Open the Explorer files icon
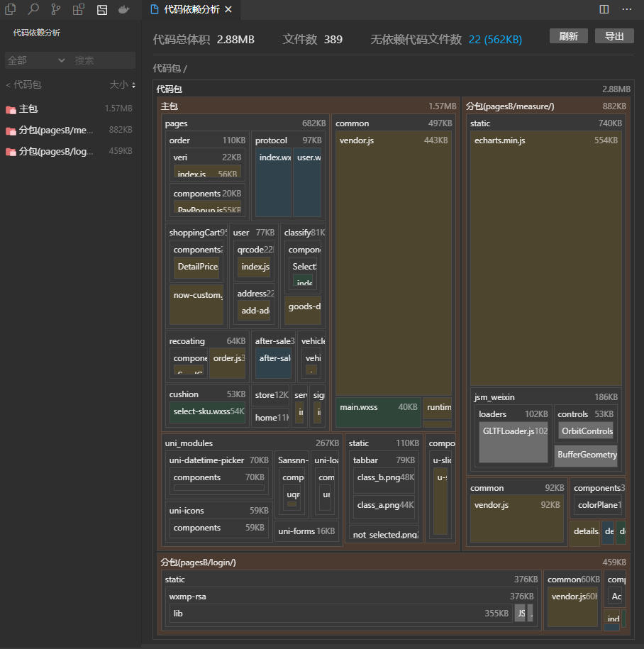644x649 pixels. (10, 9)
